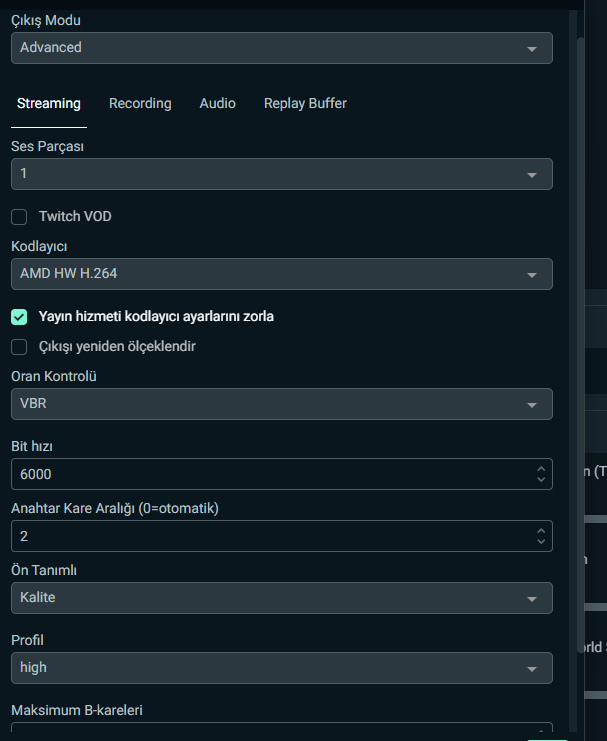Expand the Ön Tanımlı Kalite dropdown
Viewport: 607px width, 741px height.
tap(281, 598)
